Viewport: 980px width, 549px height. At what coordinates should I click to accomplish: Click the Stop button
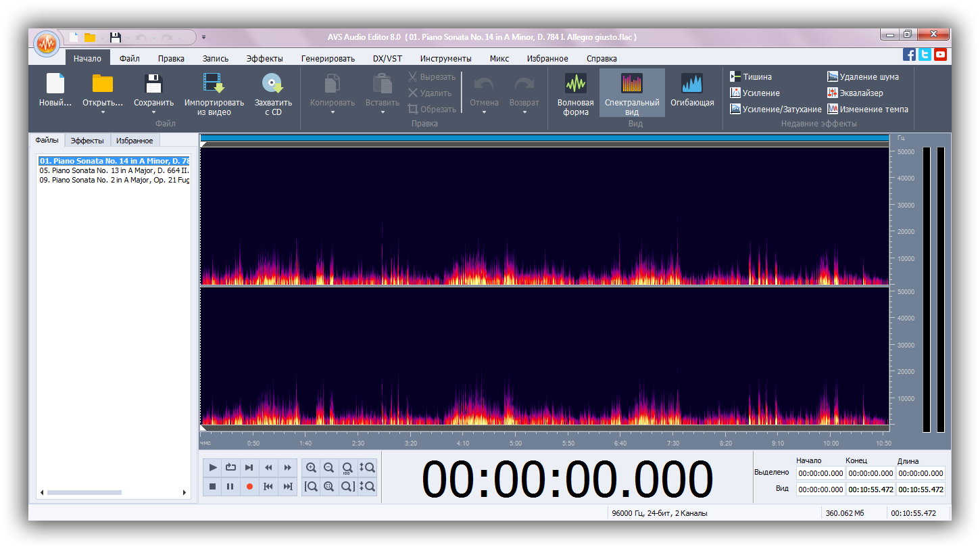point(212,486)
